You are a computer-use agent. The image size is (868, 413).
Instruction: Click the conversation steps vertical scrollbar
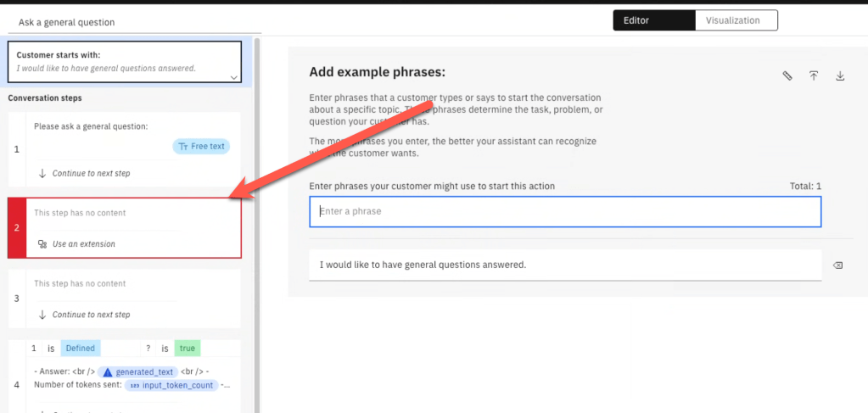[x=257, y=212]
